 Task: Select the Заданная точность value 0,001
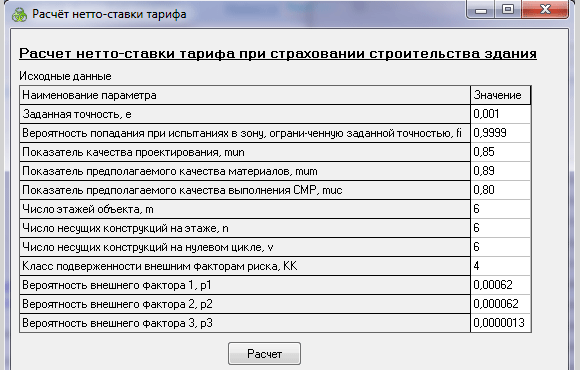click(500, 114)
